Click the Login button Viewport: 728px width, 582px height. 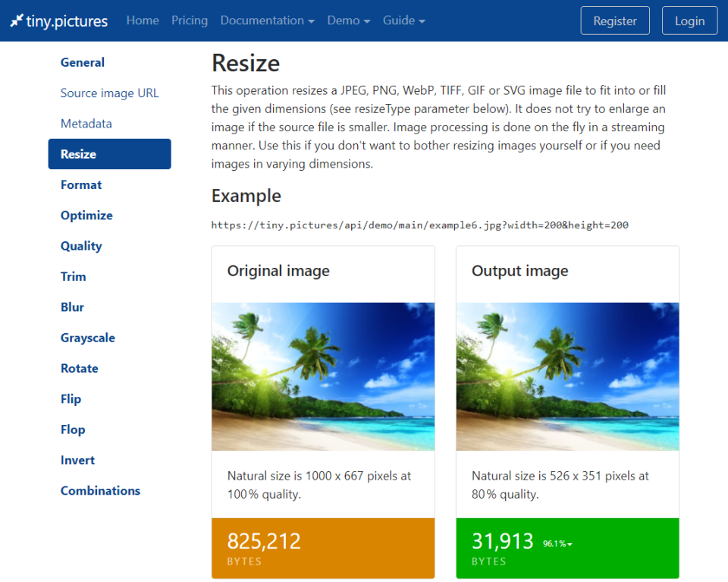(689, 20)
